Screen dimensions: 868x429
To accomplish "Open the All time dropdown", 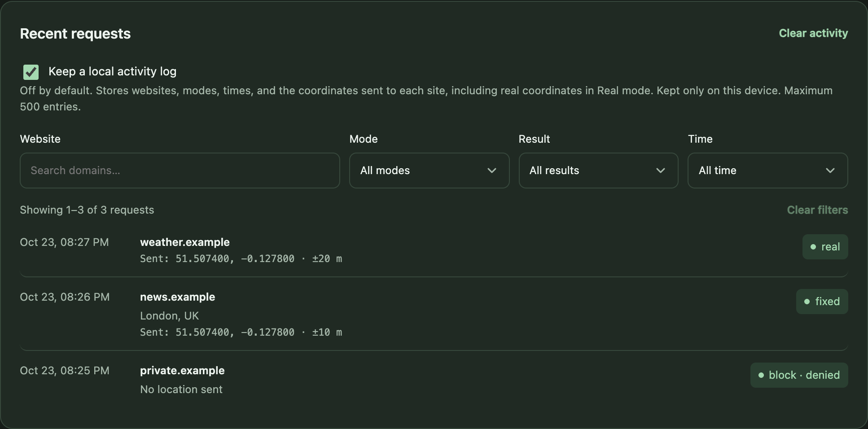I will [x=767, y=171].
